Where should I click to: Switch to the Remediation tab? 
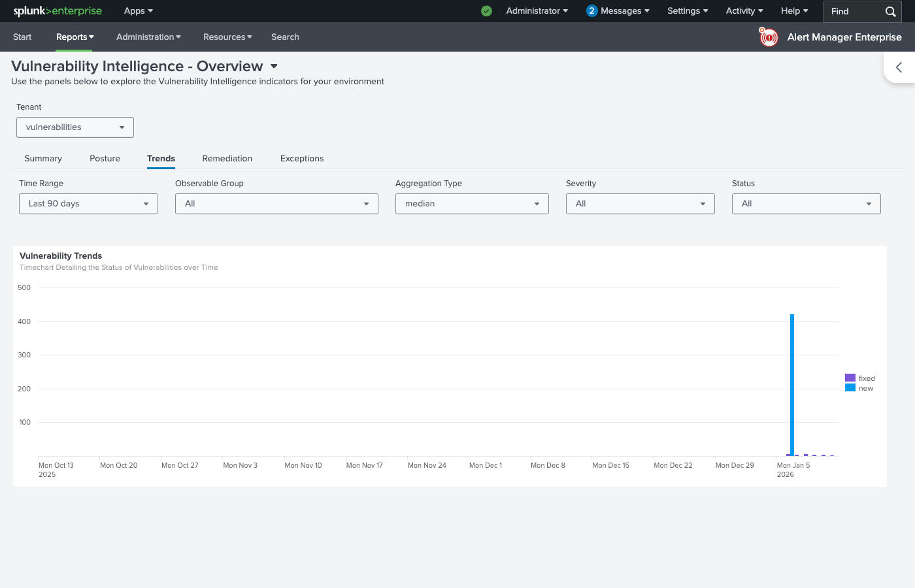point(227,159)
